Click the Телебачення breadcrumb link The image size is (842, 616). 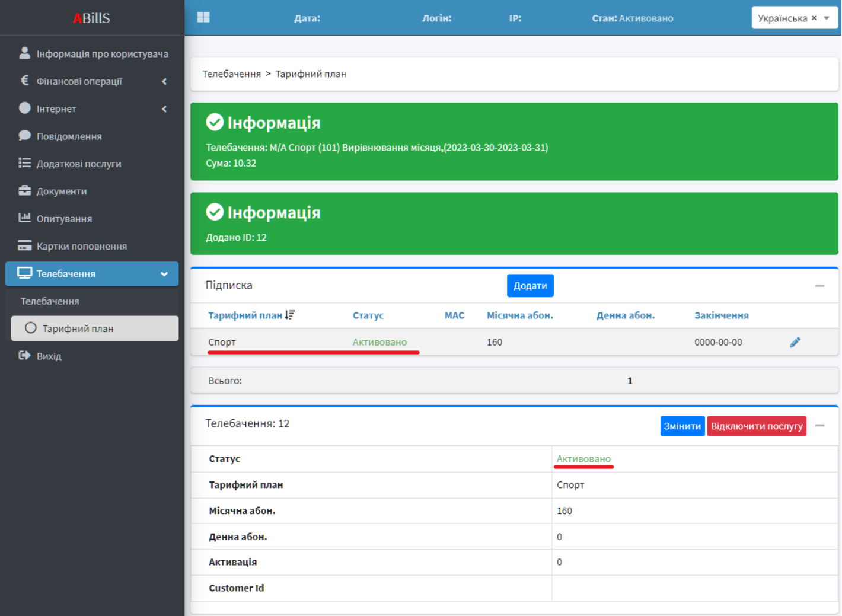pos(231,74)
